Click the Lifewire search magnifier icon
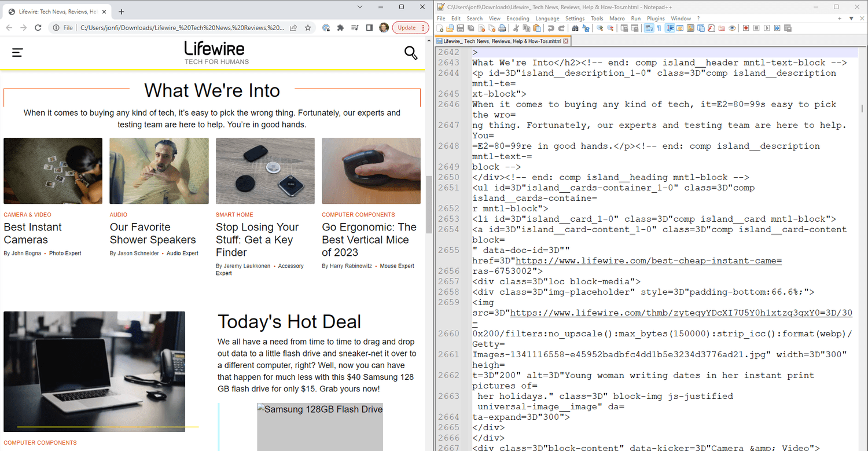Image resolution: width=868 pixels, height=451 pixels. [411, 53]
